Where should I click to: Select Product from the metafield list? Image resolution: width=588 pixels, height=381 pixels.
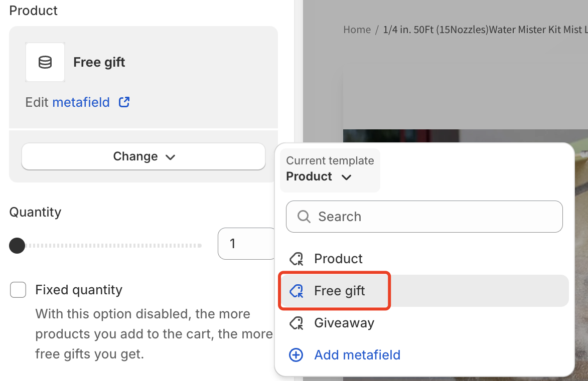[x=338, y=259]
